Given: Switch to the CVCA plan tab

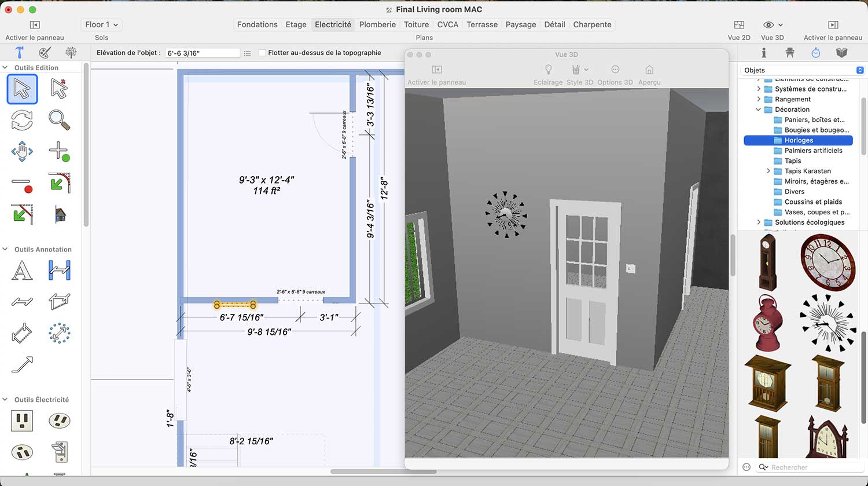Looking at the screenshot, I should coord(448,25).
